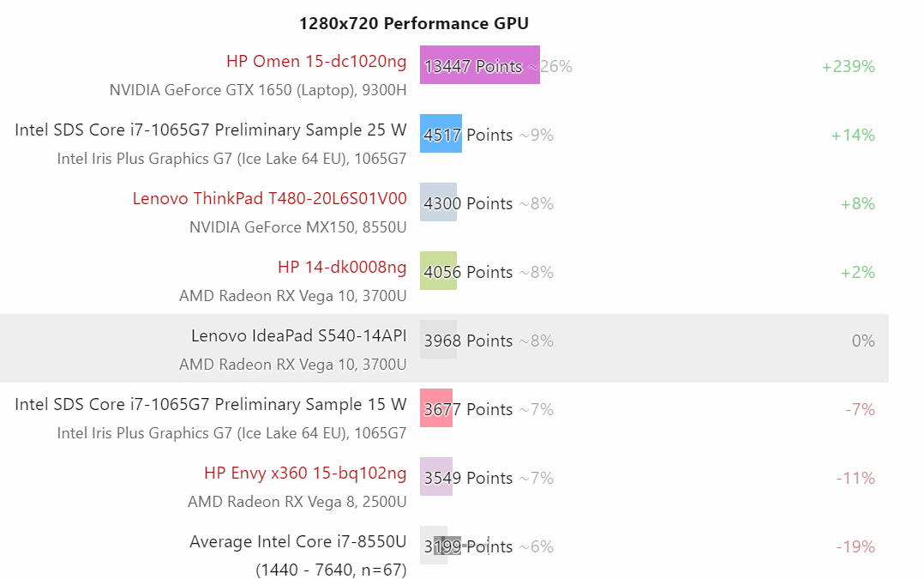Image resolution: width=924 pixels, height=579 pixels.
Task: Click the blue 4517 Points bar
Action: click(x=441, y=133)
